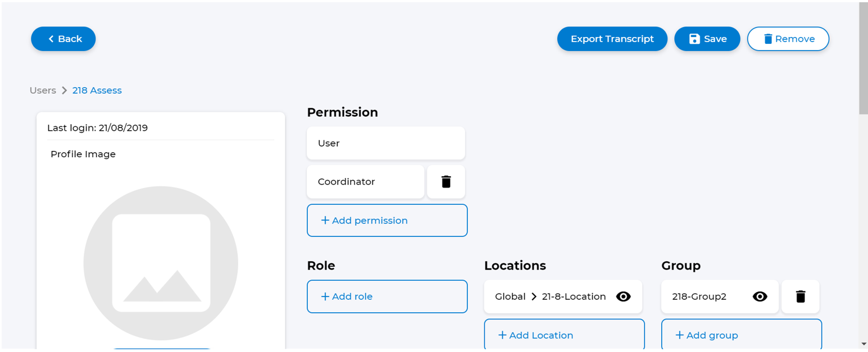Viewport: 868px width, 352px height.
Task: Add a role to the user
Action: click(387, 296)
